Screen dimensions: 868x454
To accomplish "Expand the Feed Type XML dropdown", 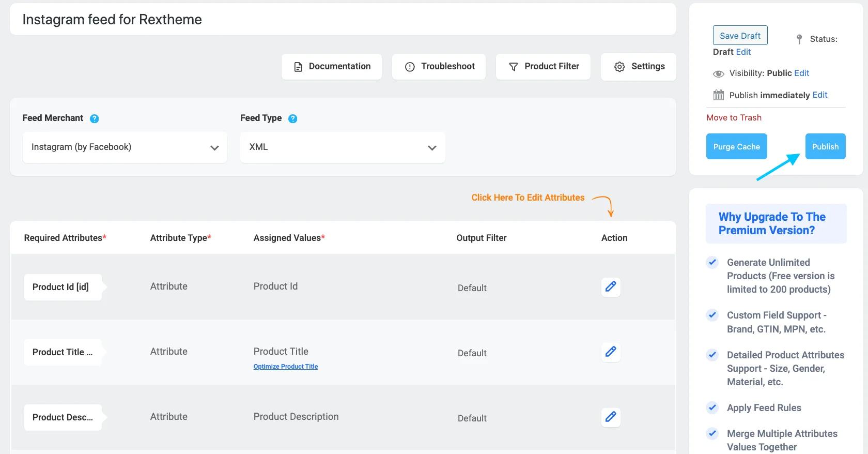I will pyautogui.click(x=343, y=147).
